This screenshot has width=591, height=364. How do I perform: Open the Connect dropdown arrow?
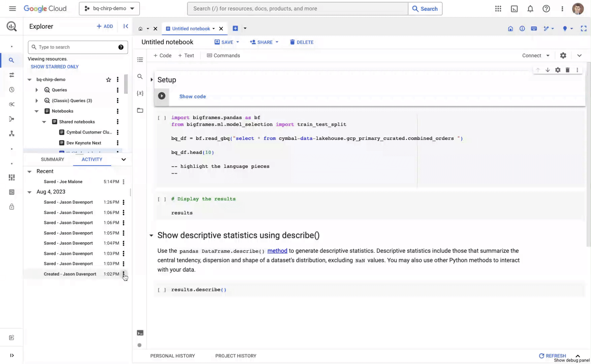[x=548, y=56]
